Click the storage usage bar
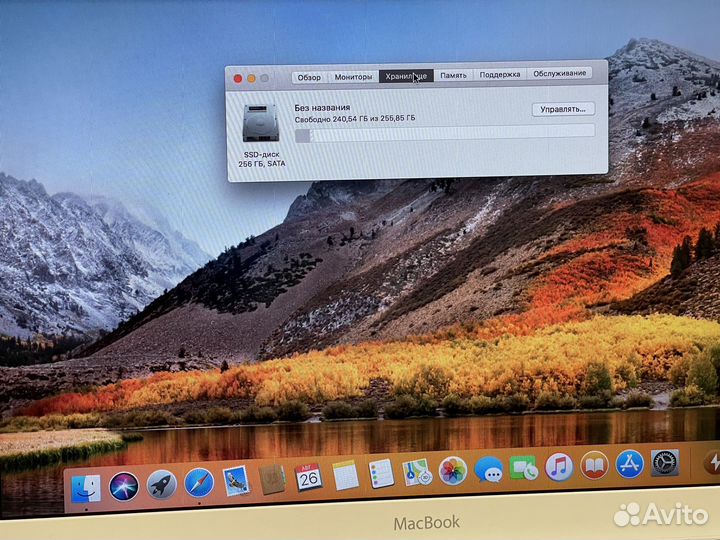720x540 pixels. pos(445,134)
